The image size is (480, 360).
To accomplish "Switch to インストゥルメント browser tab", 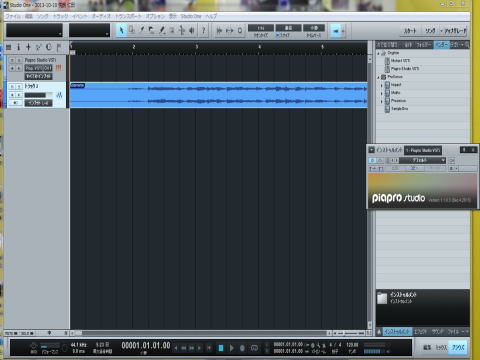I will tap(396, 332).
